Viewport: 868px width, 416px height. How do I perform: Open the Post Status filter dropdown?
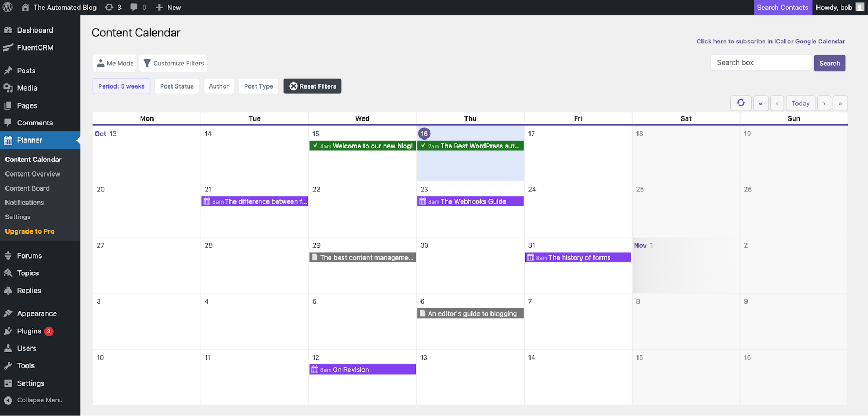coord(177,86)
